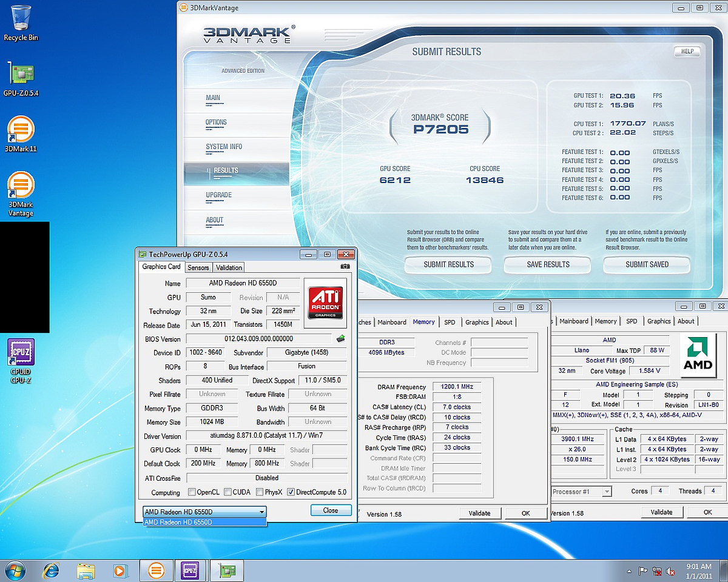This screenshot has height=582, width=728.
Task: Click the Core Voltage value 1.584 V
Action: [650, 370]
